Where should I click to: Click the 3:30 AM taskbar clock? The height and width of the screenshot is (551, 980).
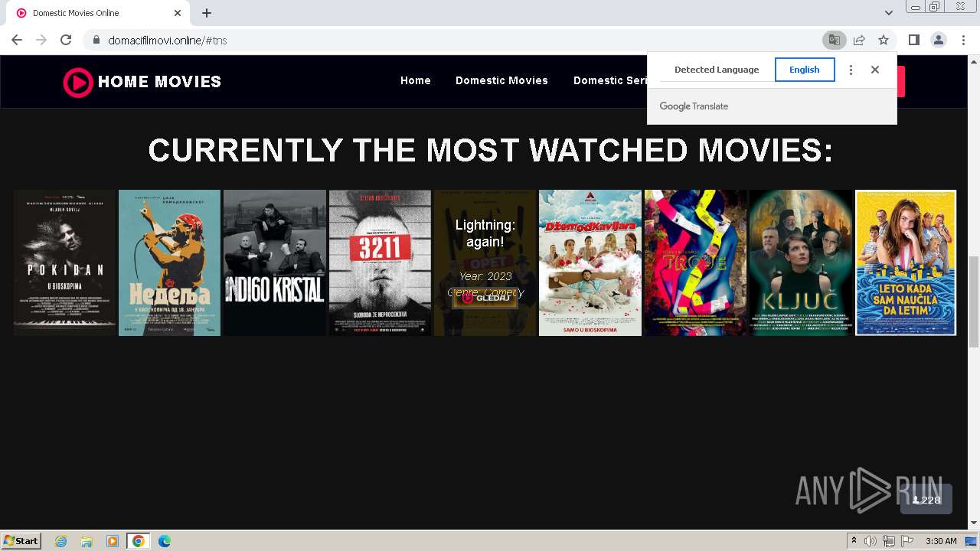[941, 541]
